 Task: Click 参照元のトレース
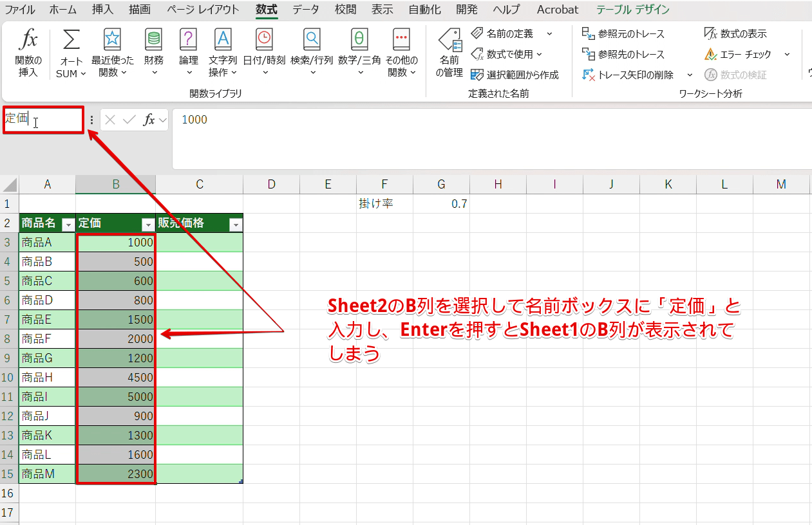click(x=623, y=33)
